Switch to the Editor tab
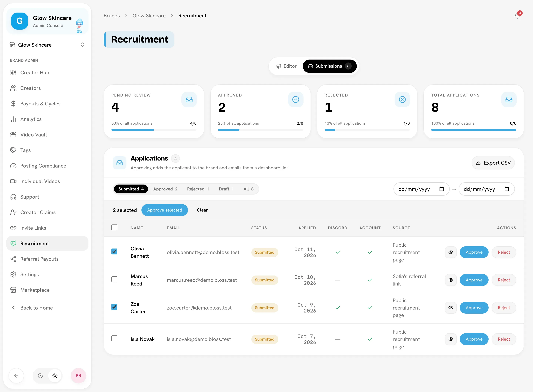 point(286,66)
